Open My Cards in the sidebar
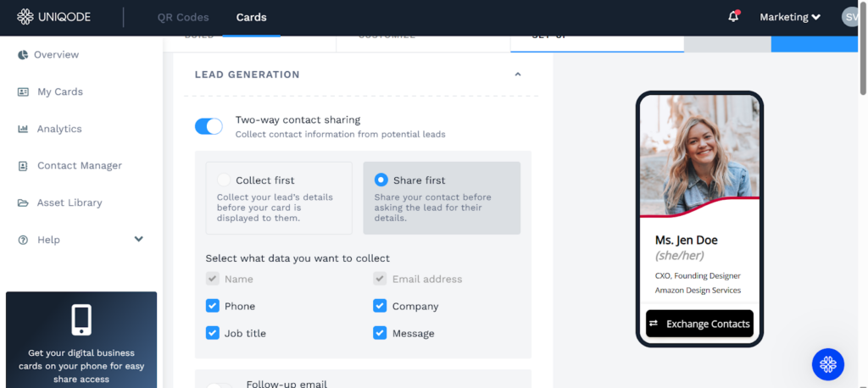 60,91
